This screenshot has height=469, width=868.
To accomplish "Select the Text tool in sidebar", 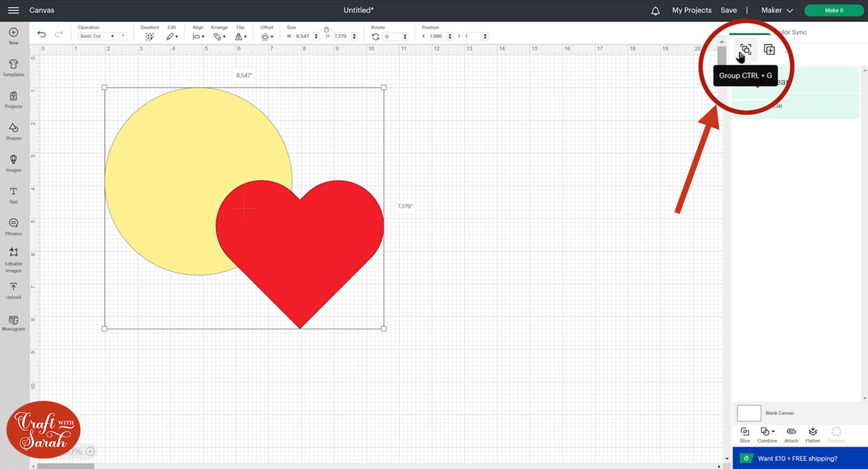I will pos(13,195).
